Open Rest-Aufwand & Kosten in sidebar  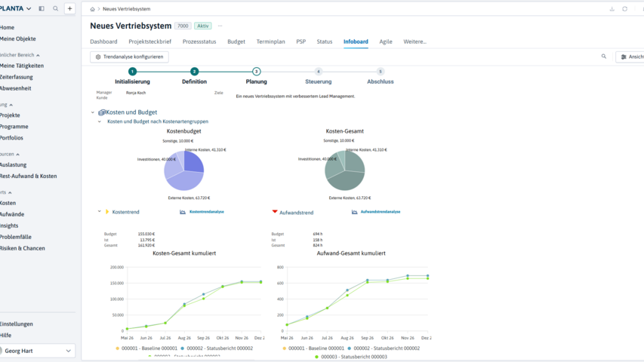pos(29,176)
